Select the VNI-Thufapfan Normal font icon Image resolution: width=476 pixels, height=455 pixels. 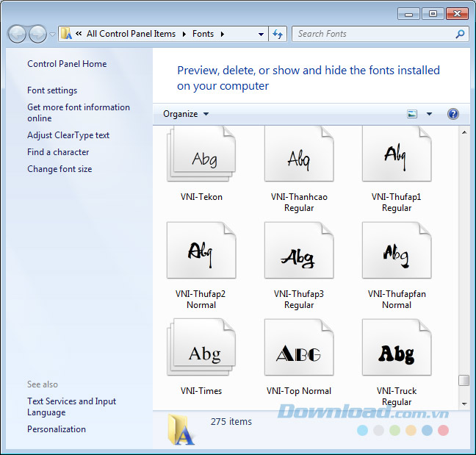(x=397, y=250)
